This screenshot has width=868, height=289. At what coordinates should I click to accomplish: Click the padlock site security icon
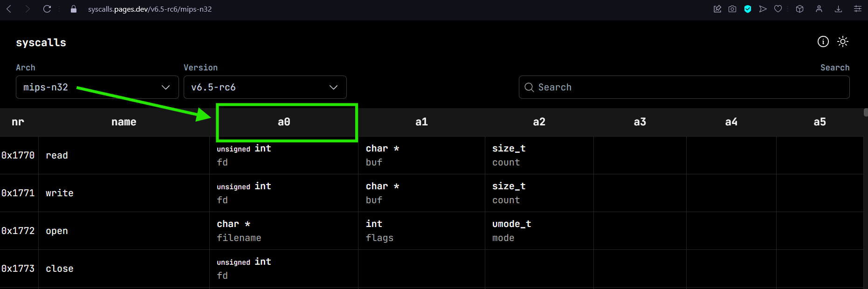[x=74, y=9]
